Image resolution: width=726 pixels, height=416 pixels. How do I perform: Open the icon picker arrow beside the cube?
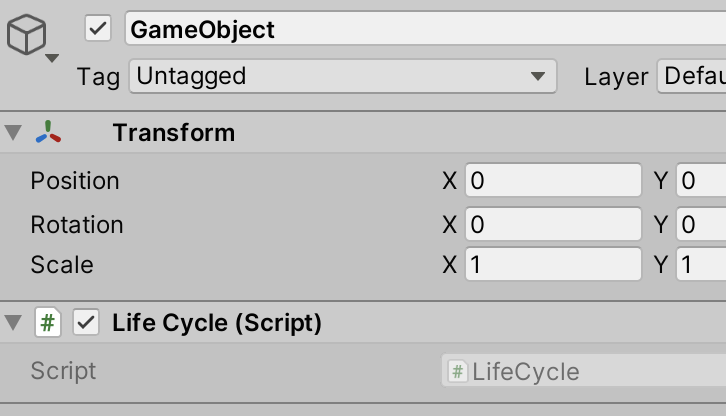tap(52, 58)
